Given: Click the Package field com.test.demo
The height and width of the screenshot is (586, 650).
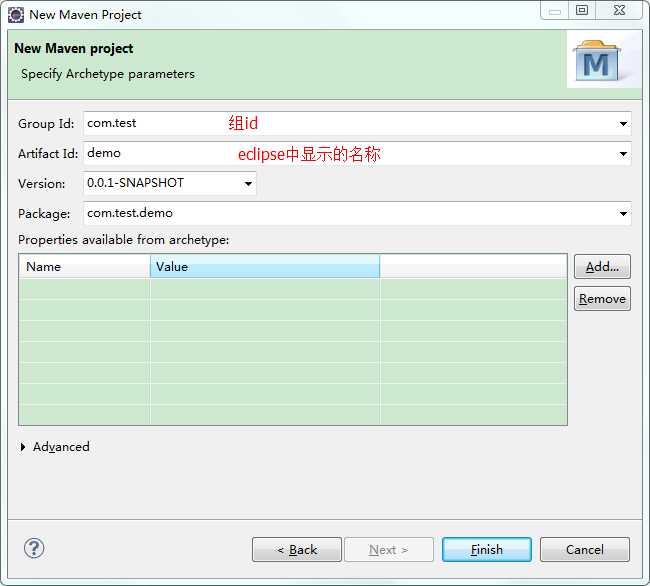Looking at the screenshot, I should (x=357, y=213).
